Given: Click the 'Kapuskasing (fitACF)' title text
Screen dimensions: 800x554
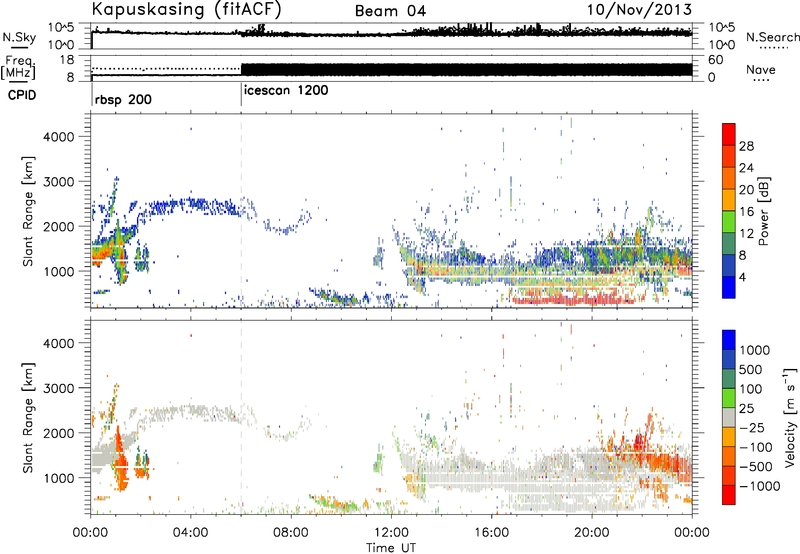Looking at the screenshot, I should [186, 10].
